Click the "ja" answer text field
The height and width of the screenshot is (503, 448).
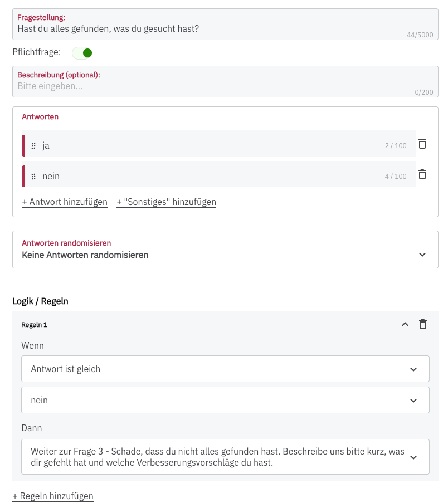pyautogui.click(x=212, y=146)
